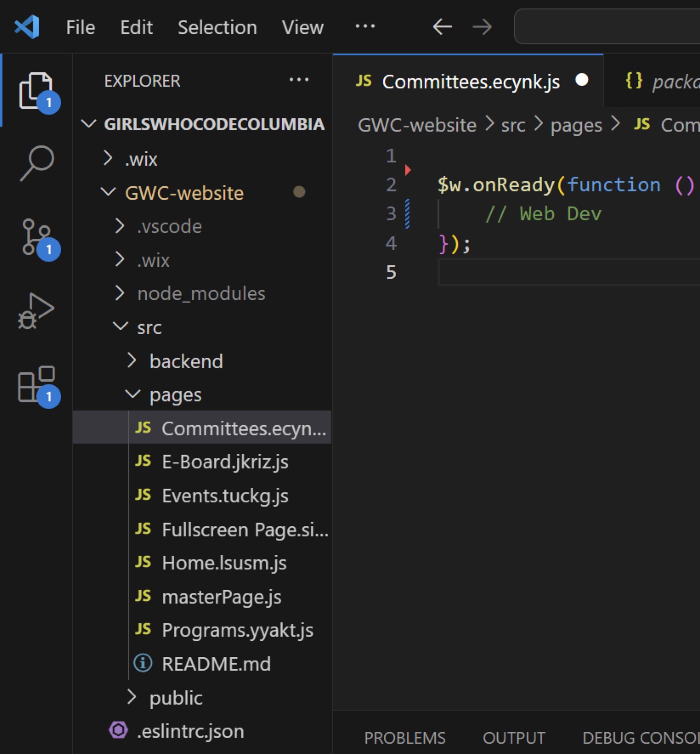Screen dimensions: 700x754
Task: Expand the public folder
Action: click(x=203, y=697)
